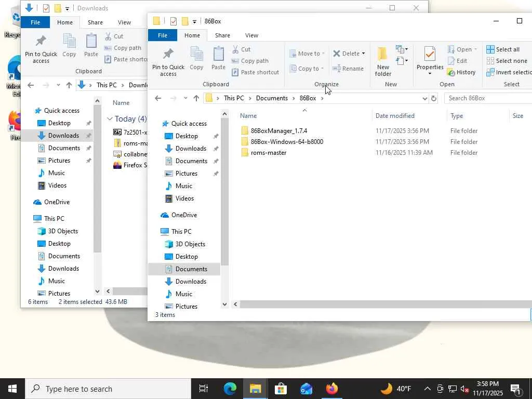Open OneDrive in 86Box navigation pane
Viewport: 532px width, 399px height.
184,215
